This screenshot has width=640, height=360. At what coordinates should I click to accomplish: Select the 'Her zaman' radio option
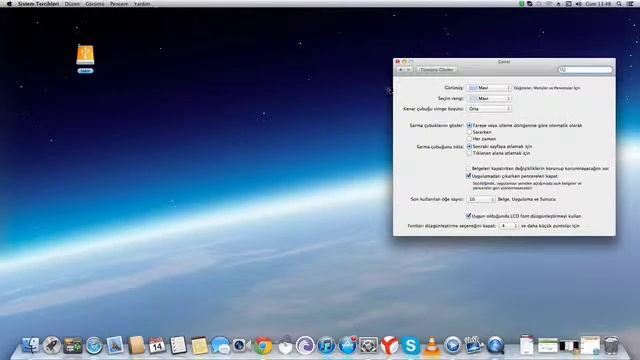pyautogui.click(x=469, y=139)
